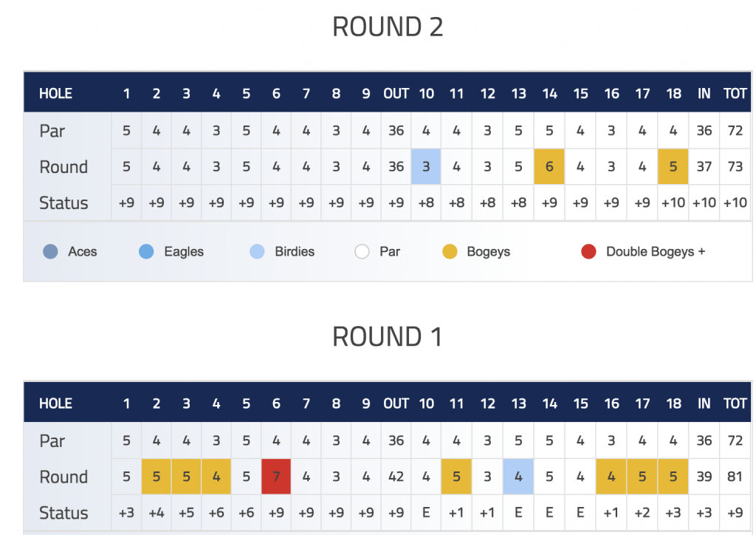Click the ROUND 1 heading
Viewport: 756px width, 535px height.
coord(388,336)
